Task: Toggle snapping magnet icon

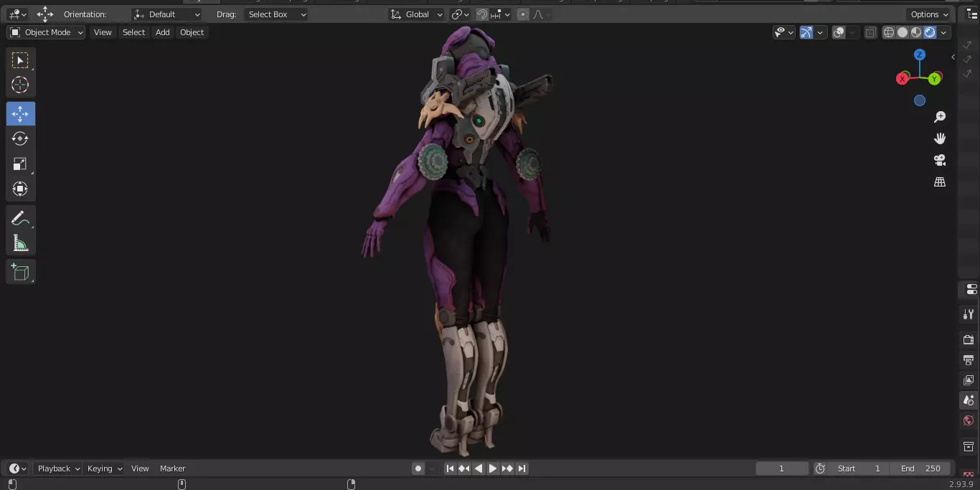Action: (x=482, y=14)
